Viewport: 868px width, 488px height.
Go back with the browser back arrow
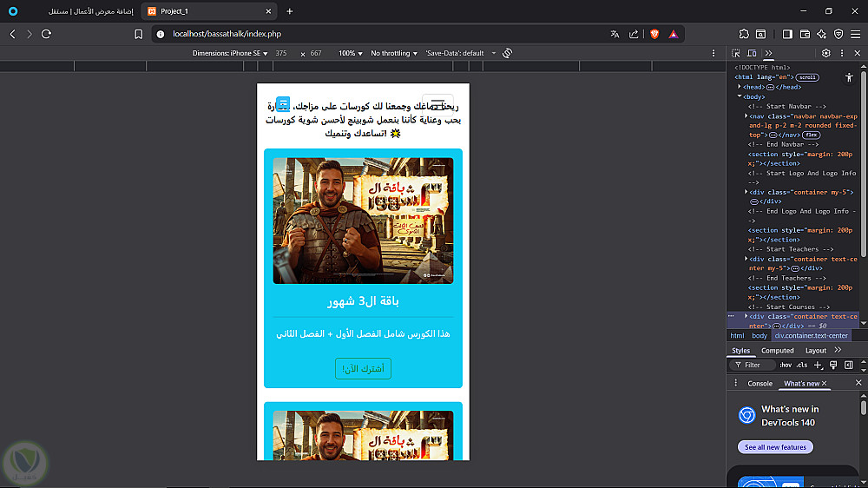pyautogui.click(x=13, y=34)
